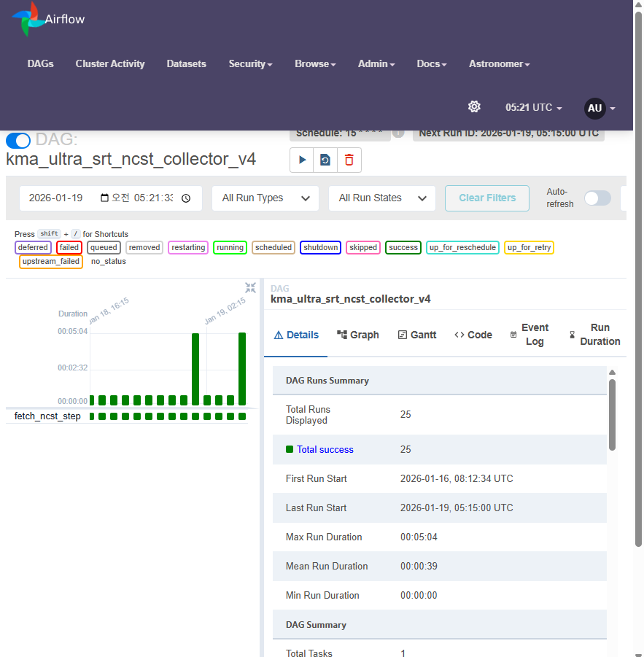Follow the Total success link
644x657 pixels.
325,450
